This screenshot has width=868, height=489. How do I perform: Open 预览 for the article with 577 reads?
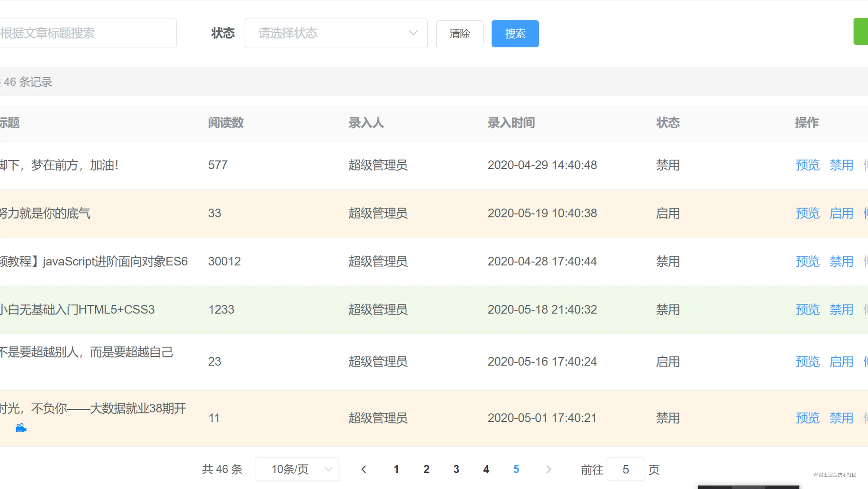pyautogui.click(x=807, y=165)
